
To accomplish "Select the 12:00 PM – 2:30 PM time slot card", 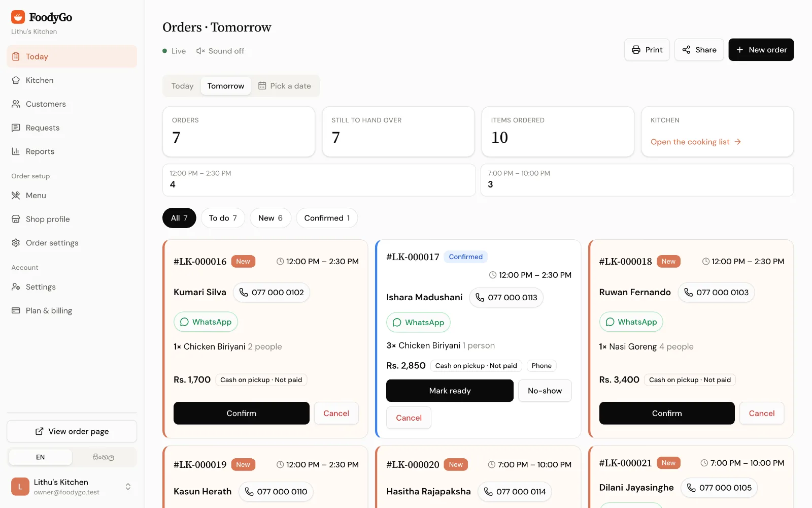I will (x=319, y=180).
